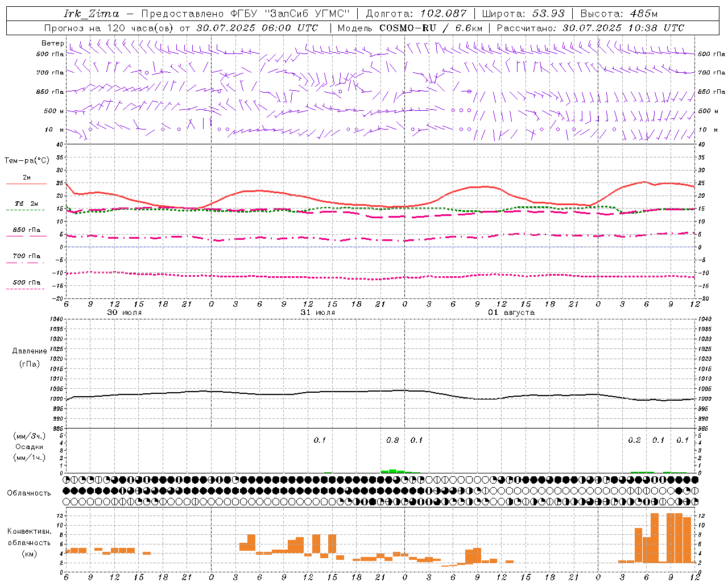Click the Td 2м legend entry
This screenshot has width=728, height=582.
(27, 203)
